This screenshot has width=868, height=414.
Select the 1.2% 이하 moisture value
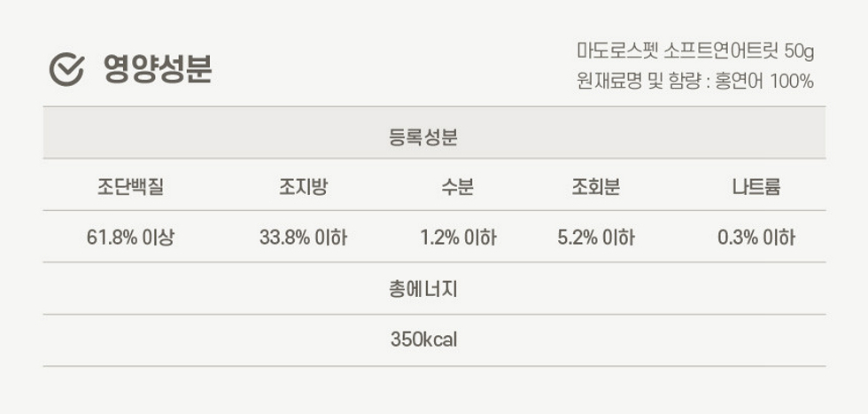pos(459,238)
